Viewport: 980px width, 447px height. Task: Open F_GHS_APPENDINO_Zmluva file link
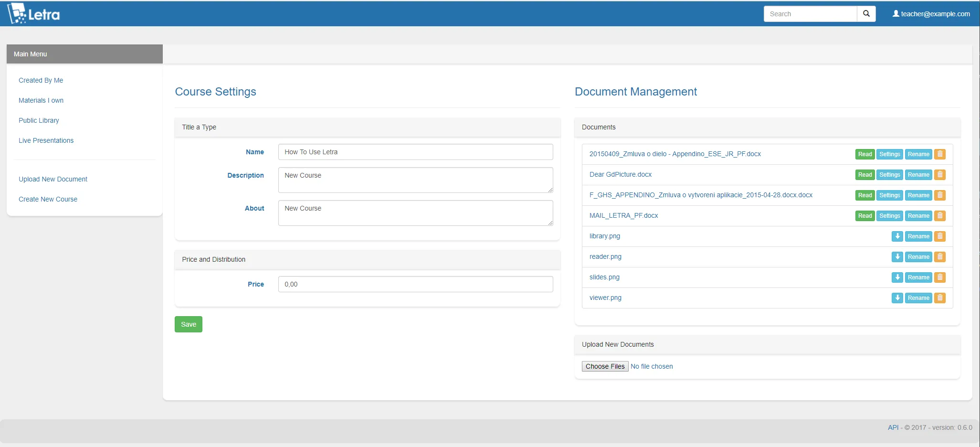pos(701,195)
